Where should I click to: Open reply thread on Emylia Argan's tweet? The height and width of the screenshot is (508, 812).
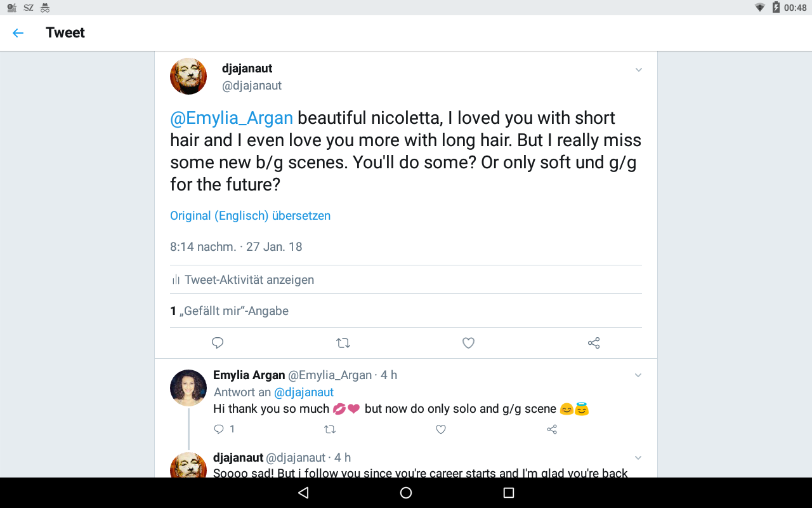[x=219, y=429]
